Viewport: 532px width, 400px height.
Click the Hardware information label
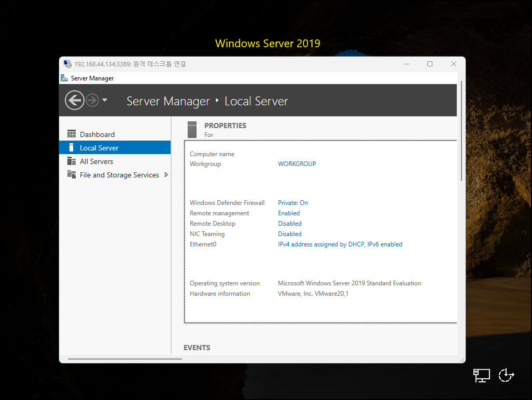point(220,293)
